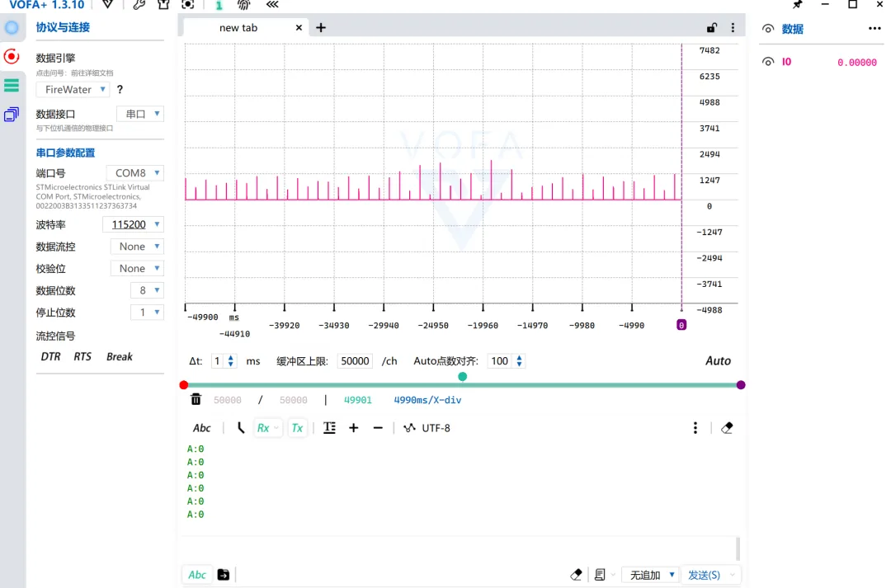Expand the COM8 port dropdown
This screenshot has height=588, width=891.
coord(135,173)
